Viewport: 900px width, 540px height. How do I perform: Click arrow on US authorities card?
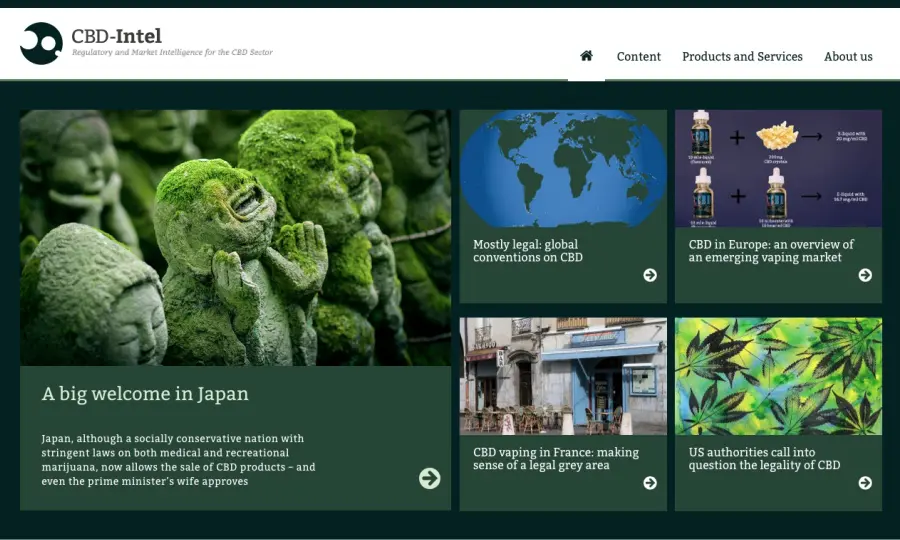click(865, 483)
